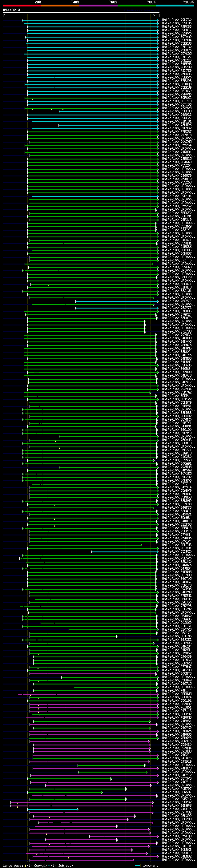Open the UniRef100_C6TBG9 hit
This screenshot has height=868, width=197.
177,91
